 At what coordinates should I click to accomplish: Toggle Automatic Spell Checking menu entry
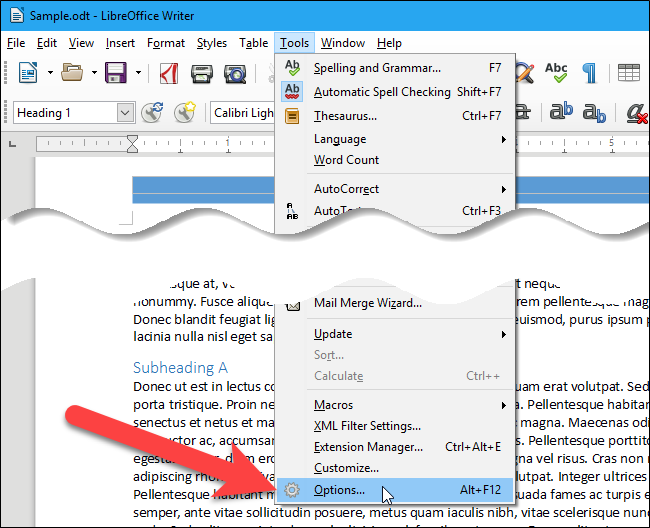[395, 92]
